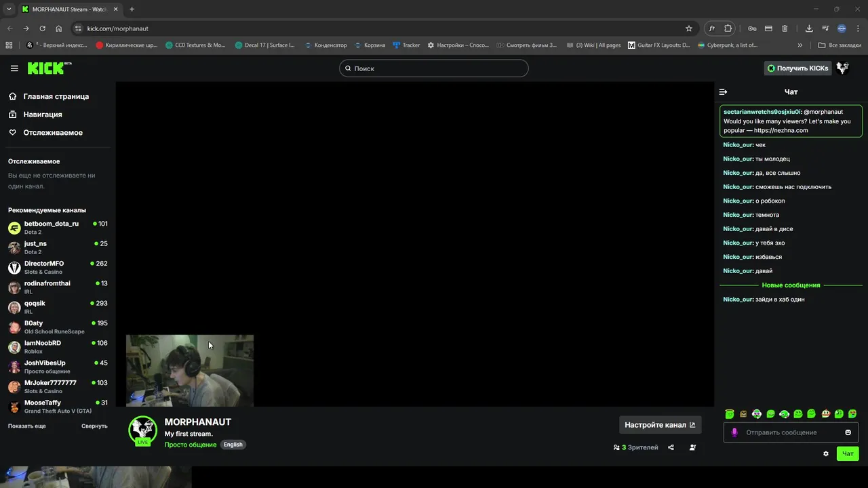Image resolution: width=868 pixels, height=488 pixels.
Task: Collapse the chat panel with arrow icon
Action: coord(723,91)
